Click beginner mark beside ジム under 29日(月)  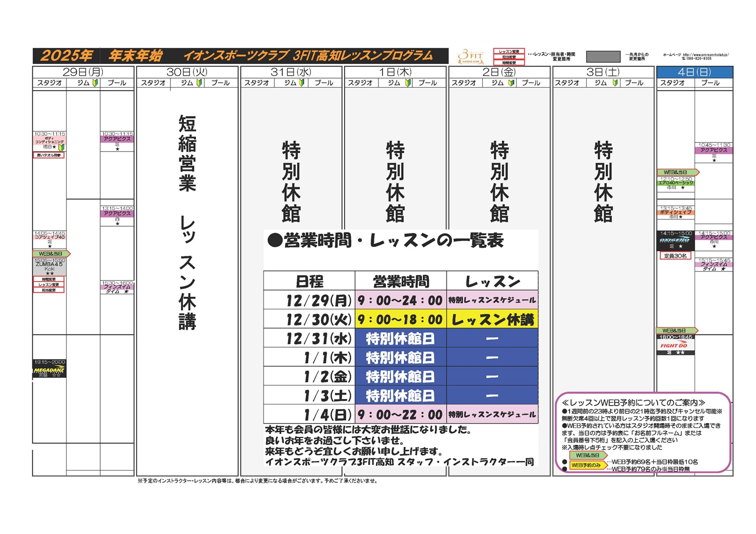click(x=95, y=83)
